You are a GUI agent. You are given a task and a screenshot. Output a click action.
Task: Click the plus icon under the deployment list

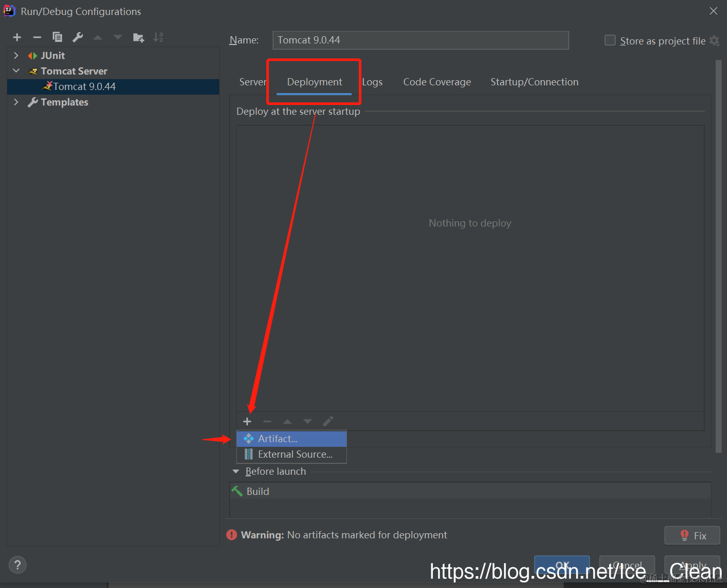click(x=247, y=421)
